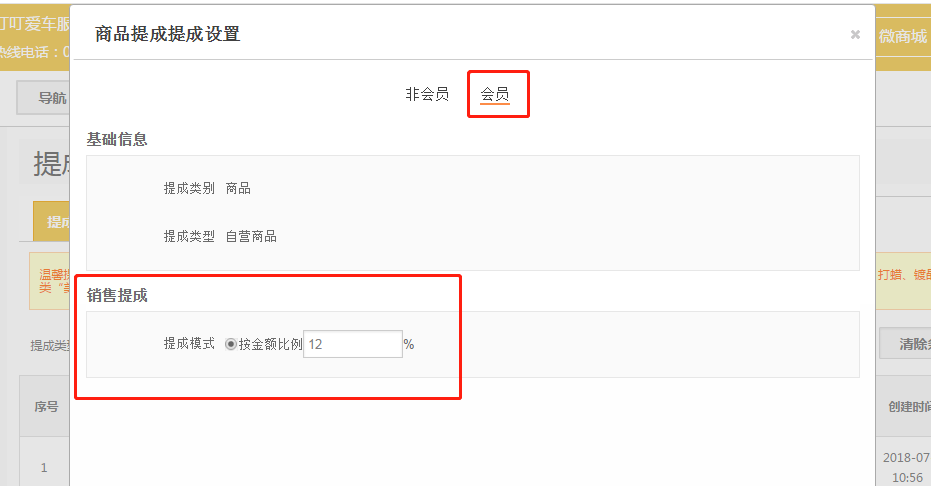The image size is (931, 486).
Task: Click the 提成类别 value 商品
Action: point(238,188)
